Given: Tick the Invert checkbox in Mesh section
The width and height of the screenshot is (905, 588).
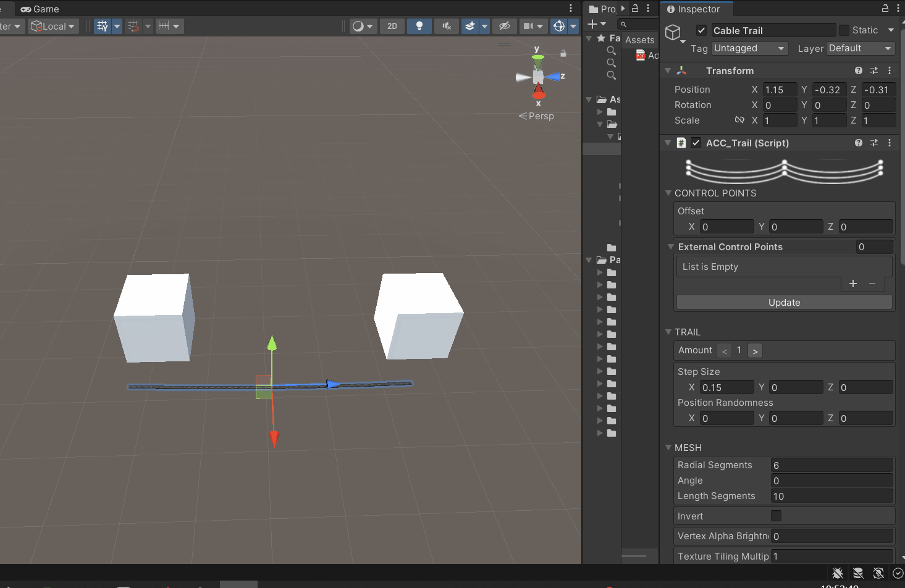Looking at the screenshot, I should [x=776, y=516].
